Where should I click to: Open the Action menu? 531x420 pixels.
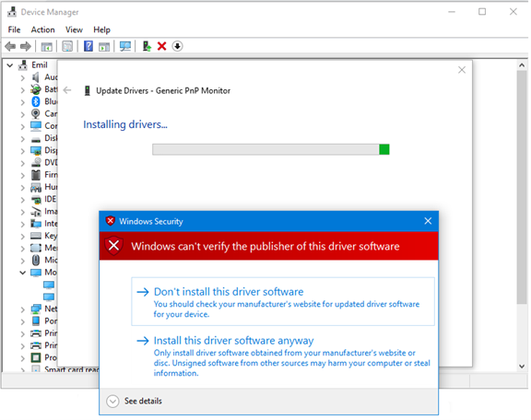42,29
